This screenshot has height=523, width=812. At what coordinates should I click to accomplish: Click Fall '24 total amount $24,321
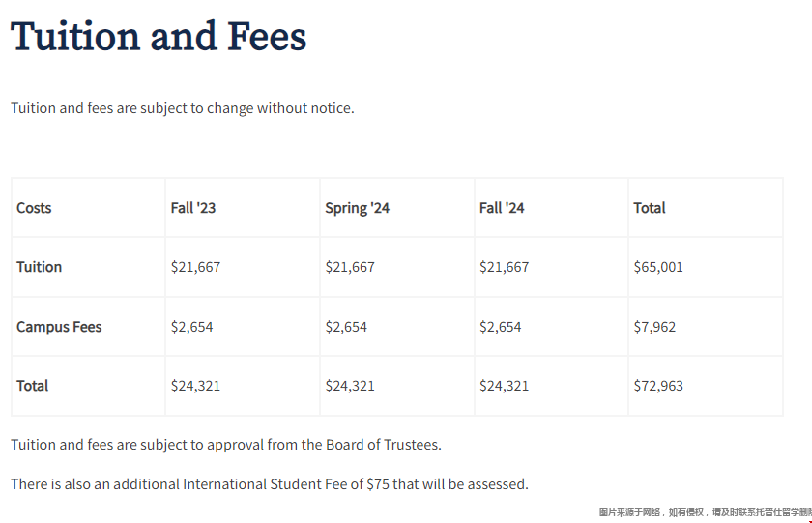pyautogui.click(x=504, y=386)
